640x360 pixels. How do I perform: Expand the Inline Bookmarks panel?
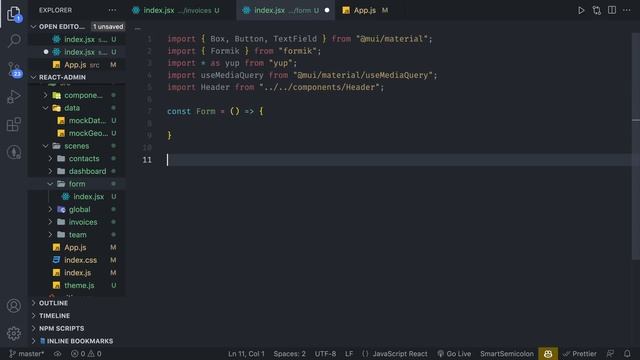[x=77, y=341]
